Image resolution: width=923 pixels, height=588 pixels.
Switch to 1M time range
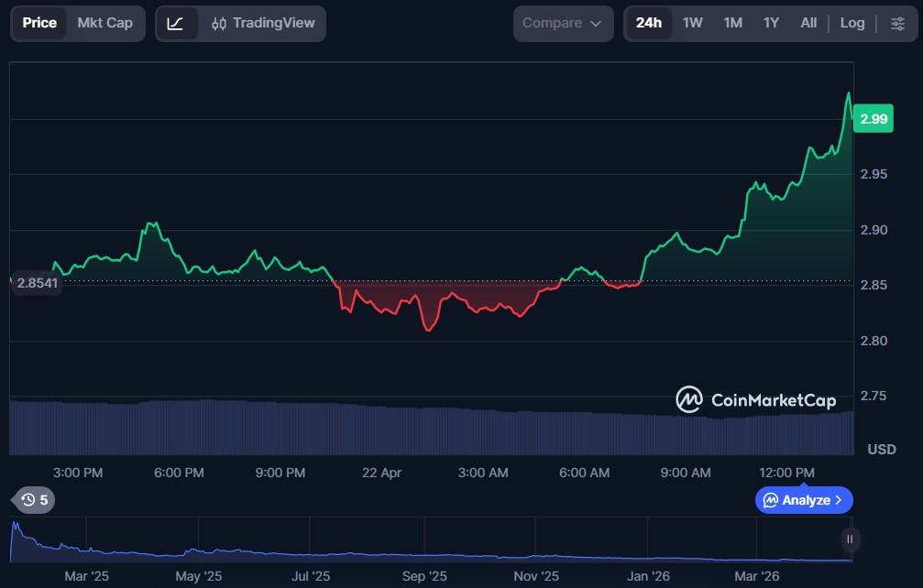(x=732, y=23)
